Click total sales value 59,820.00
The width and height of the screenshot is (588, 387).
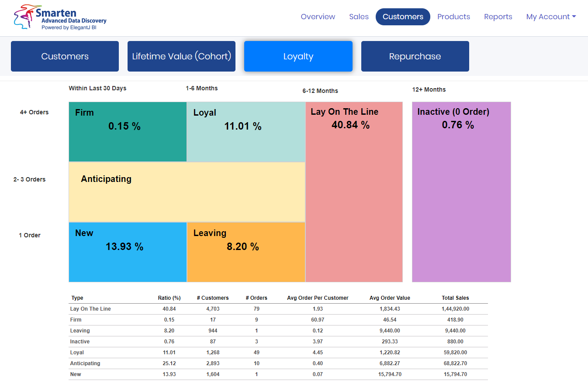pos(455,353)
